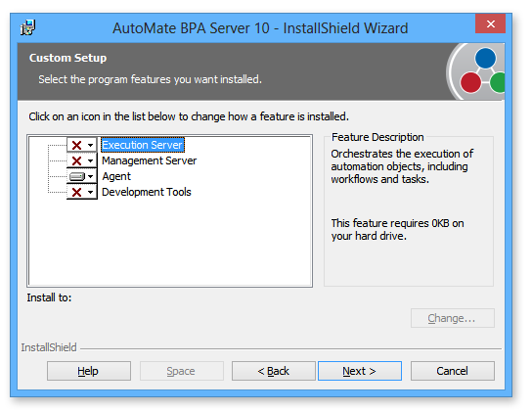Proceed with the Next button
Viewport: 532px width, 411px height.
(x=360, y=371)
